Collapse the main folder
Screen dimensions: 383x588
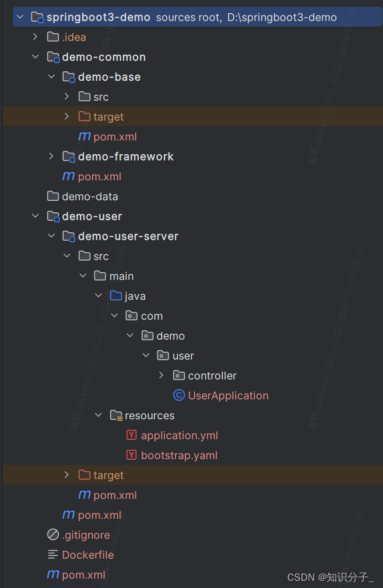click(83, 275)
